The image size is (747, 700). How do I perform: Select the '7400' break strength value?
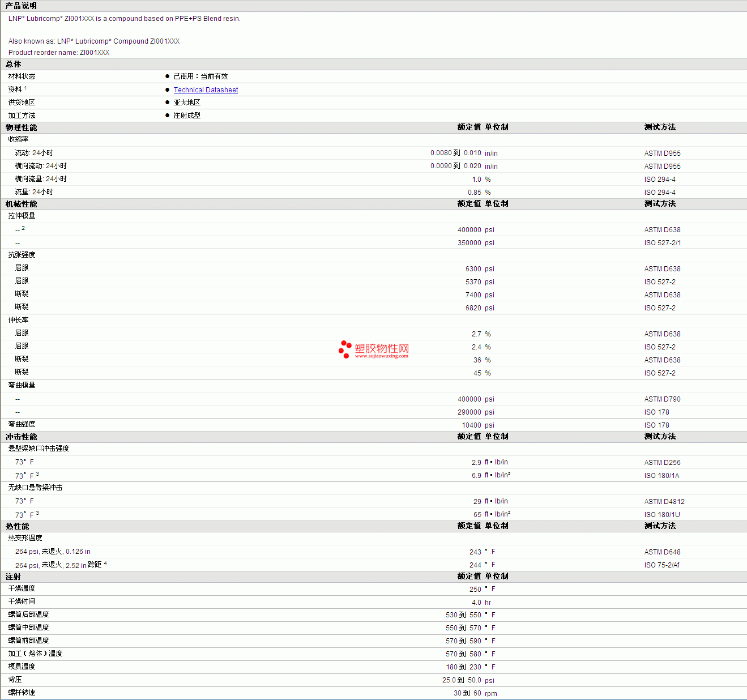point(473,295)
